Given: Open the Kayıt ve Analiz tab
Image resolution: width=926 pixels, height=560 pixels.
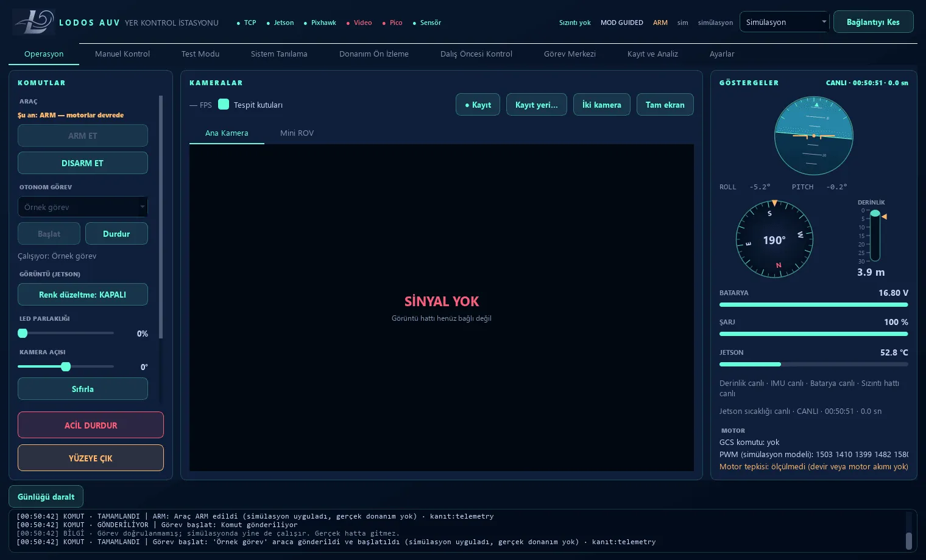Looking at the screenshot, I should 652,54.
